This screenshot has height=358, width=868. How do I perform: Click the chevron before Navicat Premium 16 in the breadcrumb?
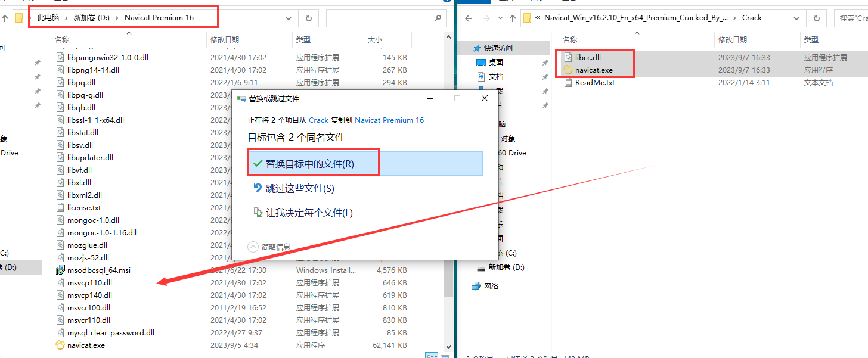[x=118, y=18]
